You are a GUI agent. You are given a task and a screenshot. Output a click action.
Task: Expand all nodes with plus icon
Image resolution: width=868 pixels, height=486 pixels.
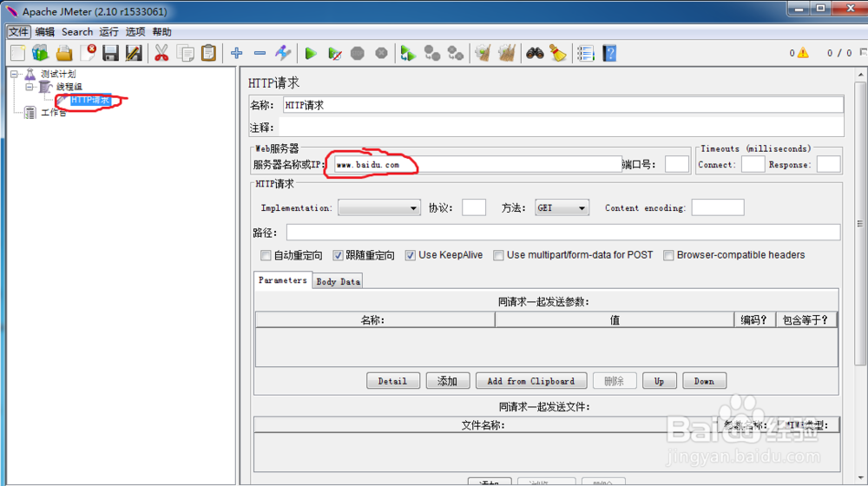pos(236,53)
